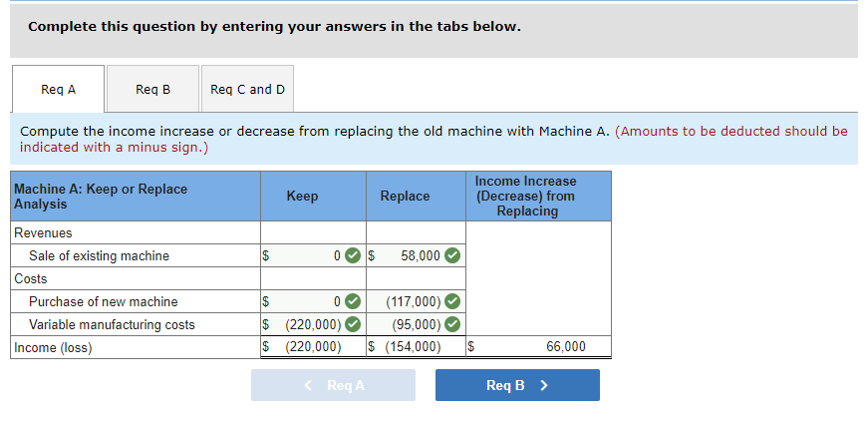Click the Purchase of new machine label

[x=104, y=302]
